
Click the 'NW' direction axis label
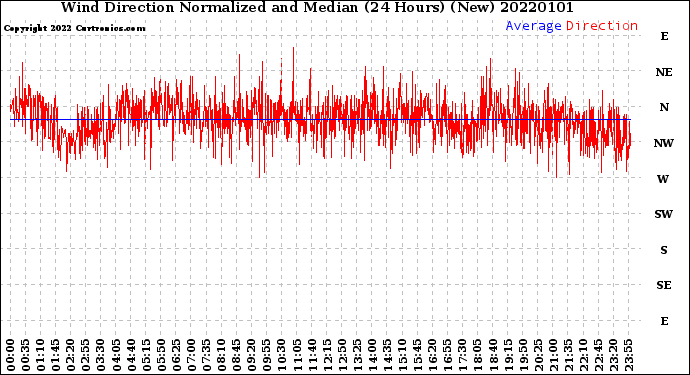(663, 143)
